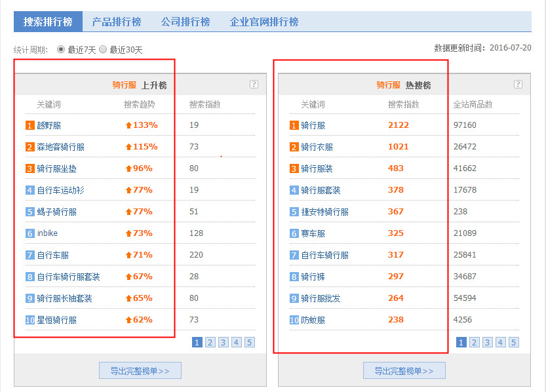The width and height of the screenshot is (546, 392).
Task: Open hot keyword 自行车骑行服
Action: pos(325,255)
